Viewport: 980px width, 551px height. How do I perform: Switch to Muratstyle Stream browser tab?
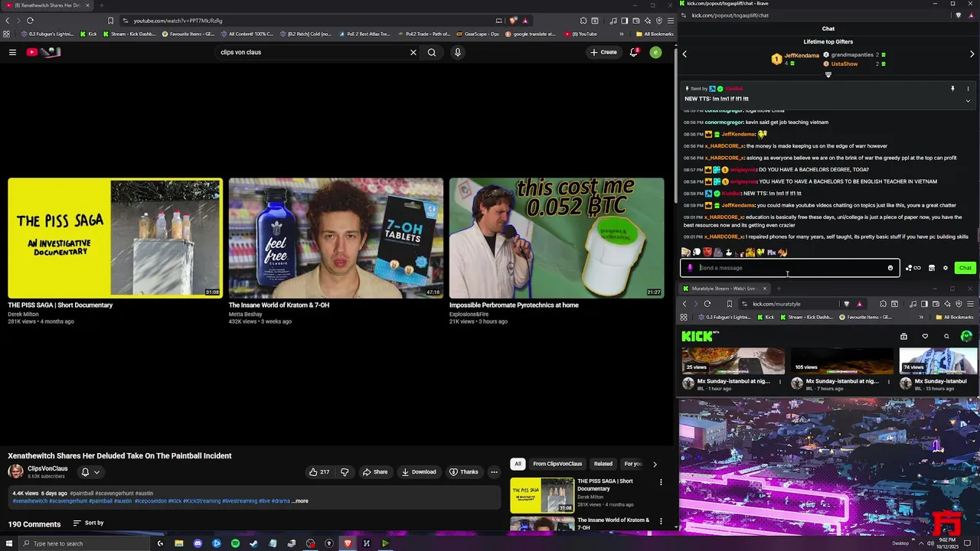tap(724, 289)
